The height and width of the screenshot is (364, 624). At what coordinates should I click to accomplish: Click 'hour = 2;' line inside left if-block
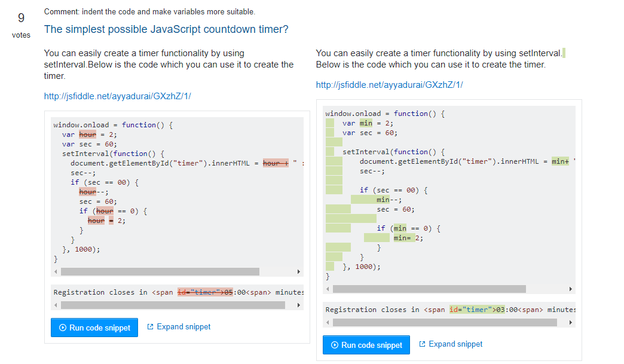106,221
